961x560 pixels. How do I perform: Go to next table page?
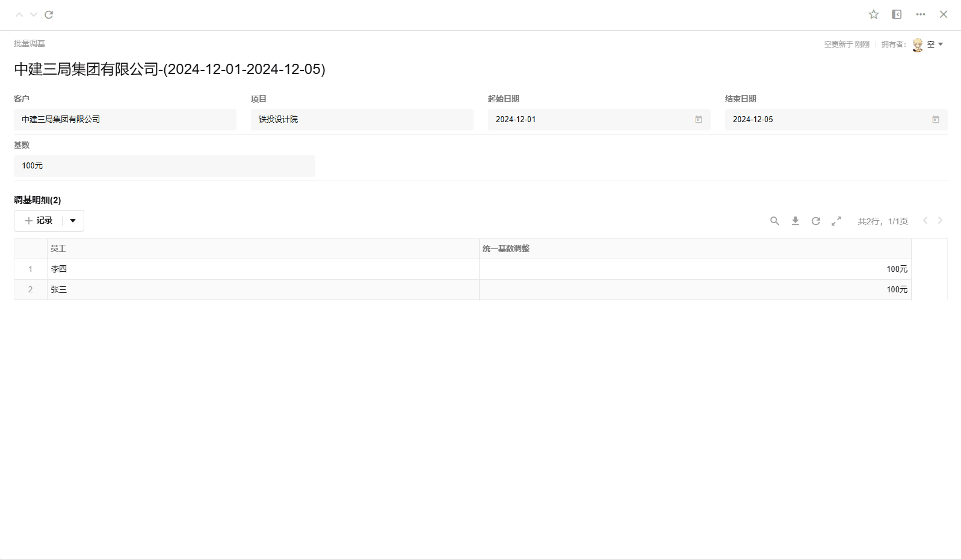[940, 221]
